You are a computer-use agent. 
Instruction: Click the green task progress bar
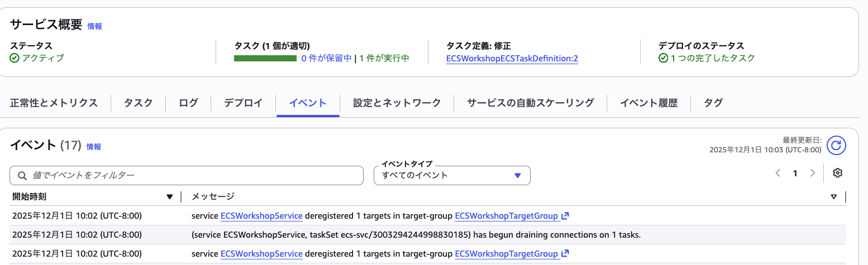[x=265, y=58]
